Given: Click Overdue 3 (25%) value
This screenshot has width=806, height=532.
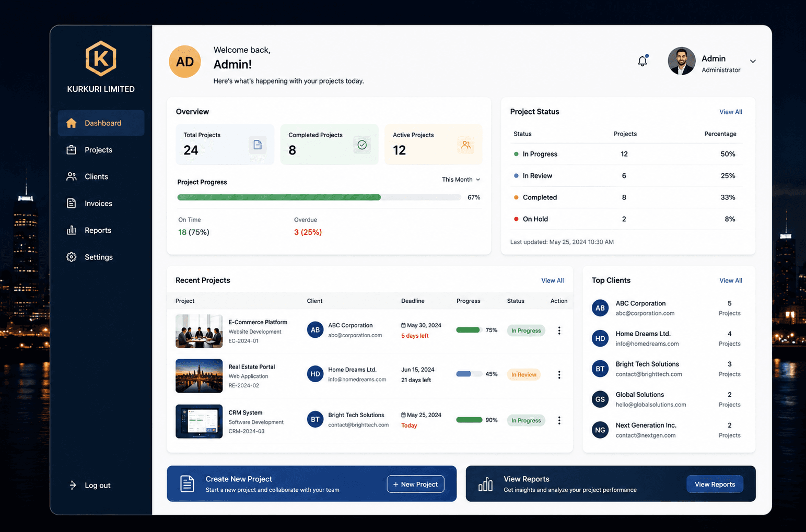Looking at the screenshot, I should pyautogui.click(x=308, y=232).
